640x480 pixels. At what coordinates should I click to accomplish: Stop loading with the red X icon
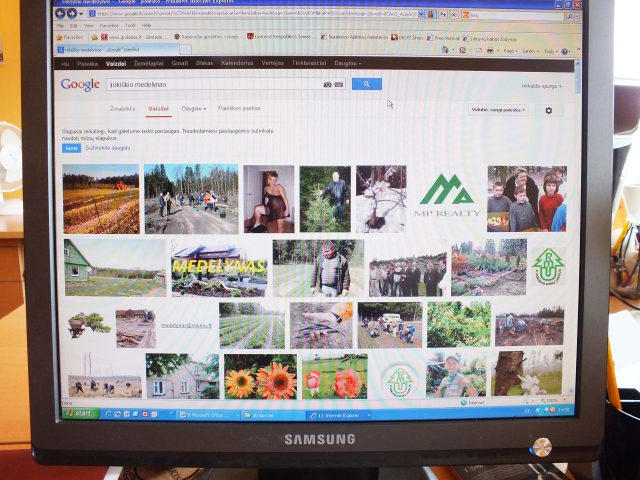pos(453,15)
